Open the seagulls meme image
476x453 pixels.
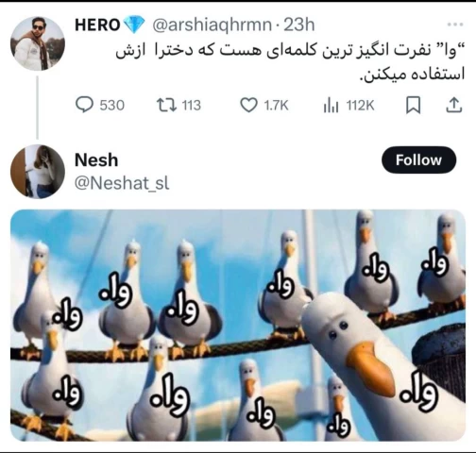[x=238, y=326]
